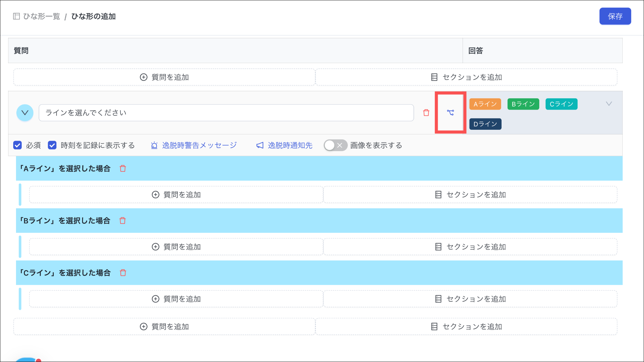Viewport: 644px width, 362px height.
Task: Delete the Bライン branch section
Action: [123, 221]
